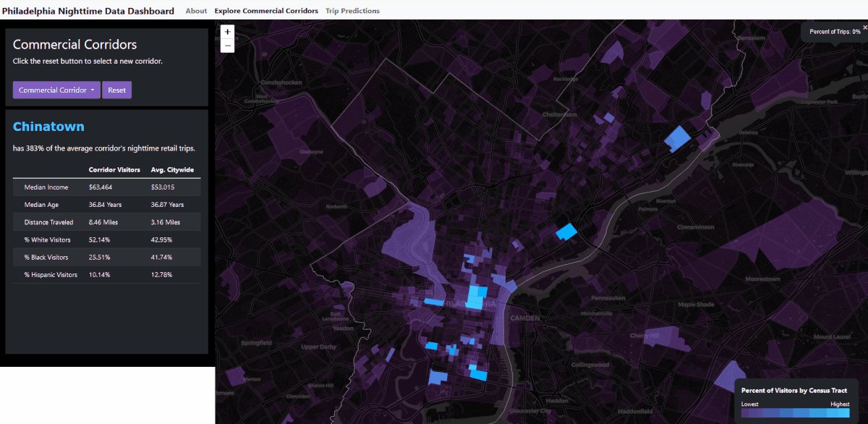
Task: Close the Percent of Trips tooltip
Action: tap(864, 27)
